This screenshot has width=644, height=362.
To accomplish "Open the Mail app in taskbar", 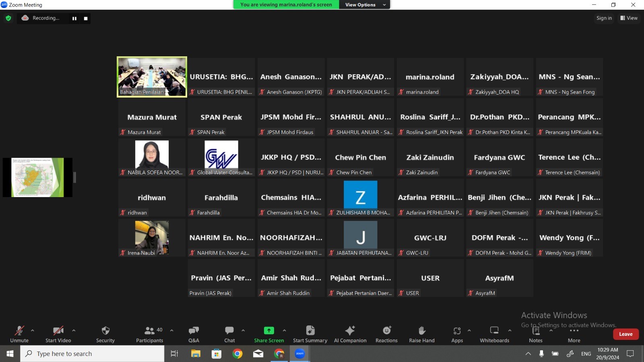I will (258, 354).
